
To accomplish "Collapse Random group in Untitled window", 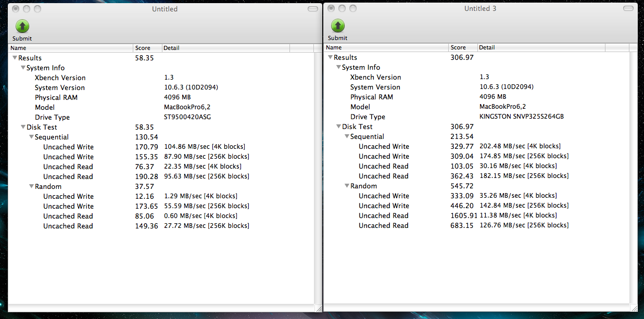I will [x=31, y=187].
